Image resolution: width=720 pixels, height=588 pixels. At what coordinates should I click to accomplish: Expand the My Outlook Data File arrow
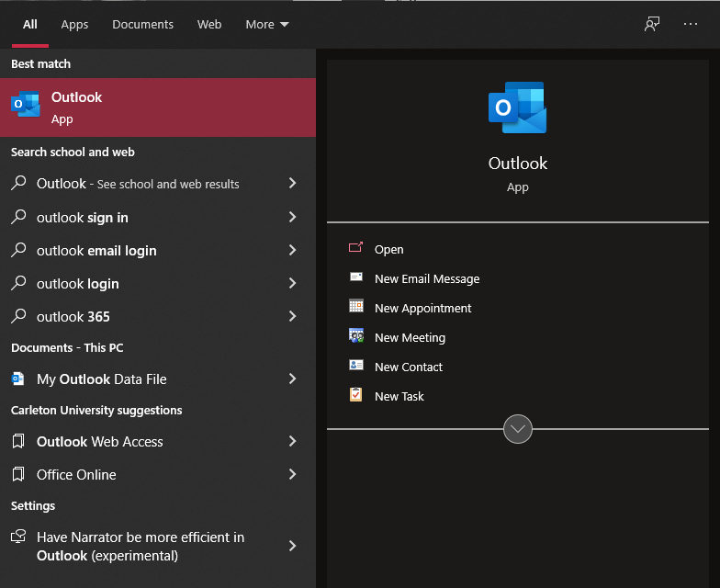click(x=292, y=379)
